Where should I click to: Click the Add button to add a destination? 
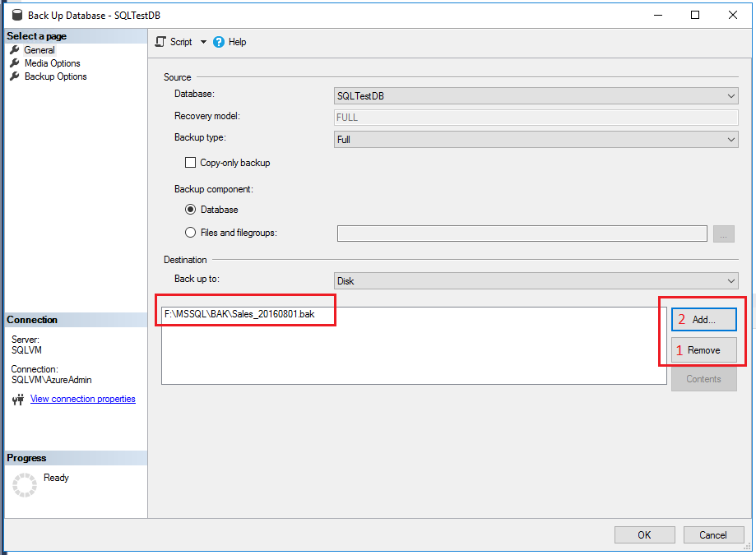(x=703, y=319)
